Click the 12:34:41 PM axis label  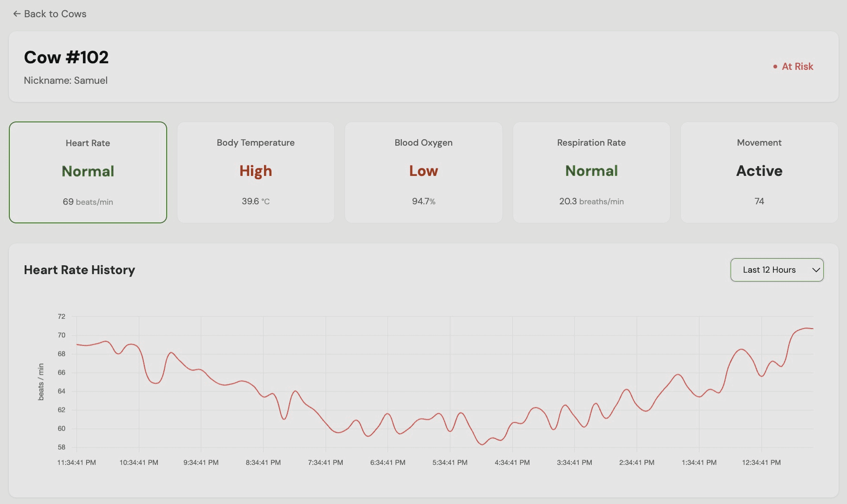(x=761, y=463)
